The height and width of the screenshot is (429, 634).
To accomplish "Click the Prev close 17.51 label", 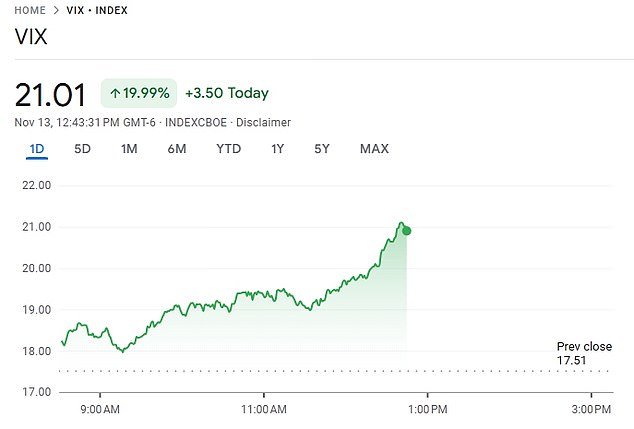I will 584,353.
